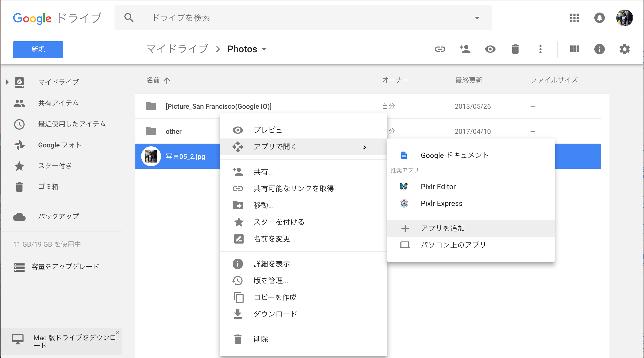
Task: Choose Pixlr Express in the submenu
Action: (x=471, y=203)
